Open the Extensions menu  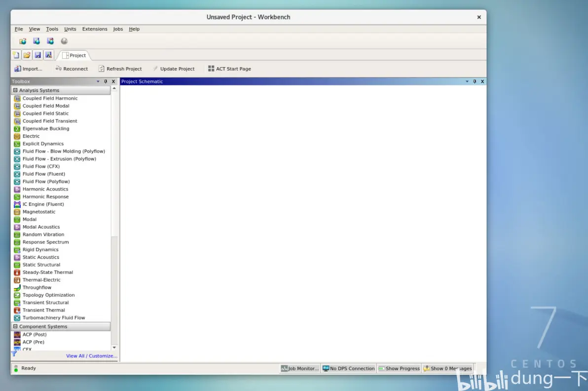95,29
